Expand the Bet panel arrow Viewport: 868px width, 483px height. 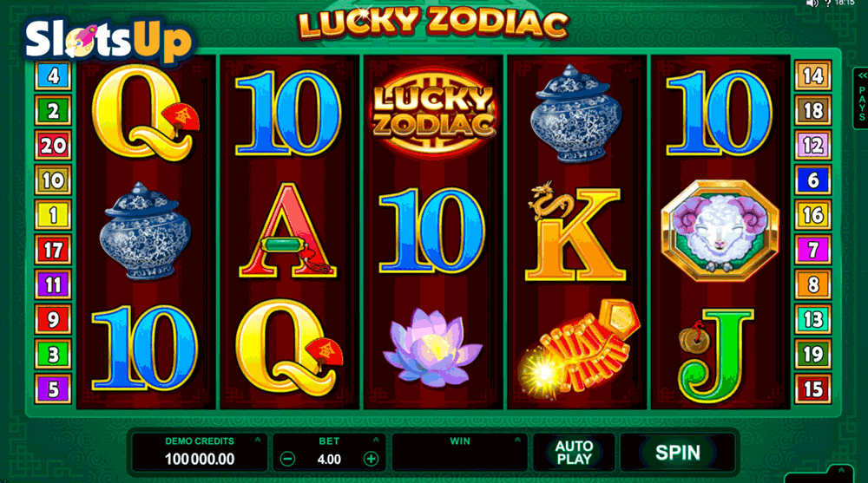pos(376,441)
